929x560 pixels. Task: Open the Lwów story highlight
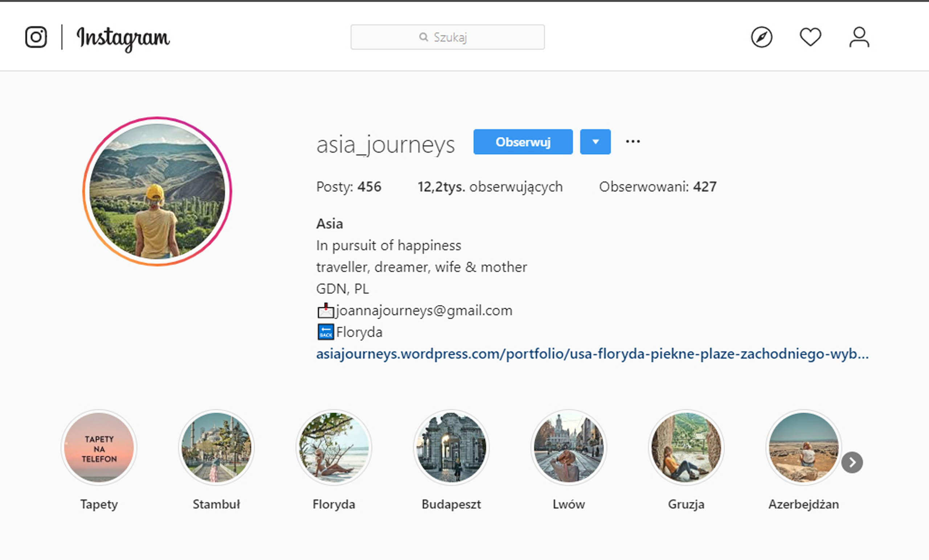569,447
